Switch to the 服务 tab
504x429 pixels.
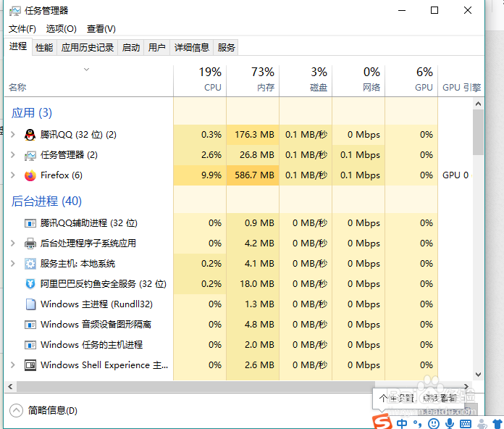pos(226,48)
